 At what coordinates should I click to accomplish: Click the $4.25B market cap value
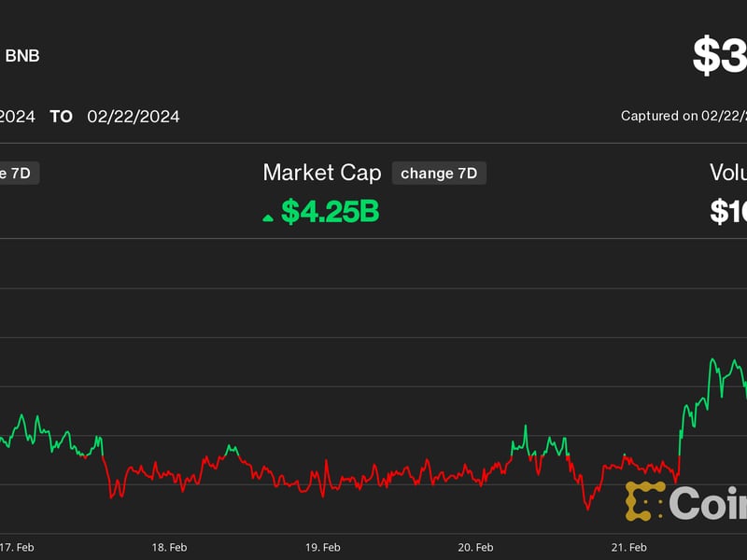[330, 212]
